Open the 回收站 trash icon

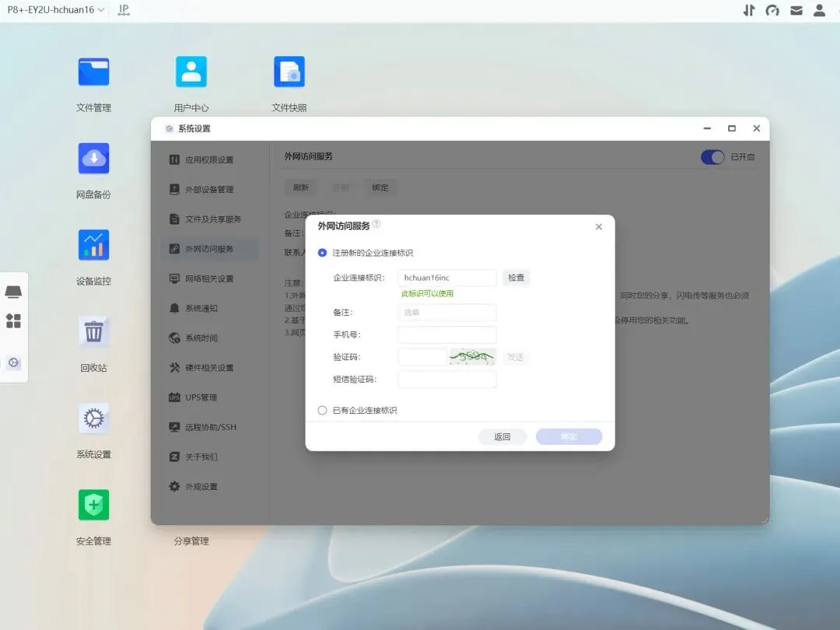pyautogui.click(x=94, y=331)
